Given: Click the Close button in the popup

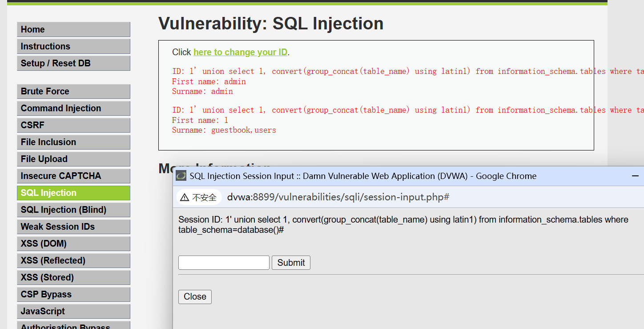Looking at the screenshot, I should click(x=195, y=297).
